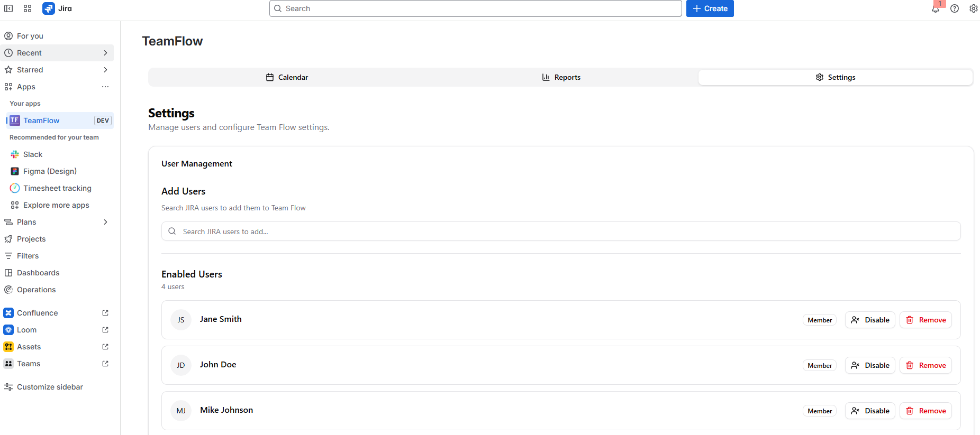Viewport: 980px width, 435px height.
Task: Click the Jira logo icon
Action: coord(49,8)
